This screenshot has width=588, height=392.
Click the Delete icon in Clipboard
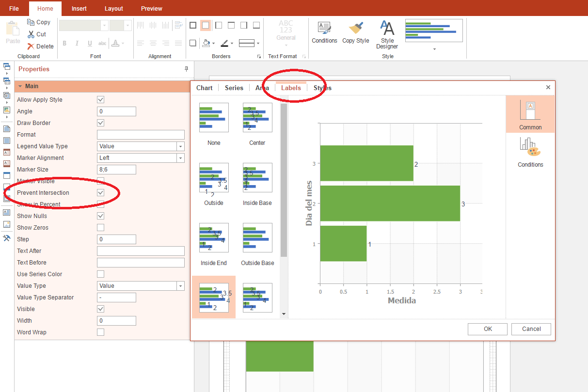tap(31, 47)
